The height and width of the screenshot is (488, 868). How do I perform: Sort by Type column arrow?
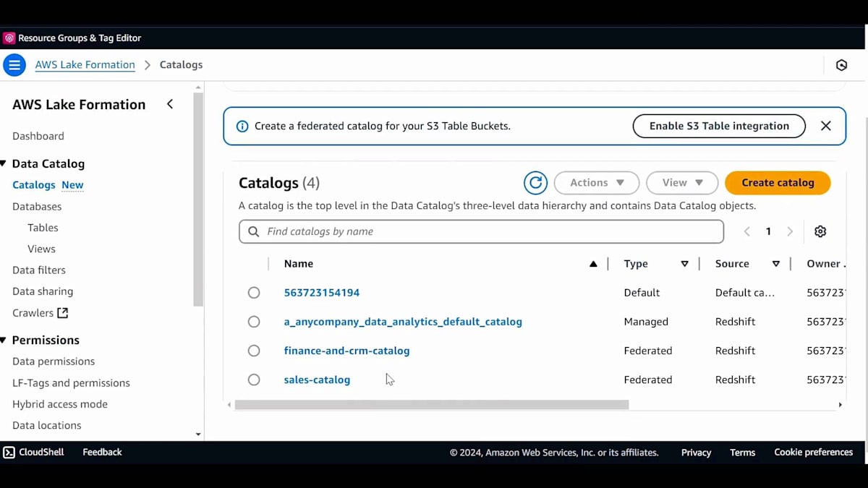click(684, 264)
